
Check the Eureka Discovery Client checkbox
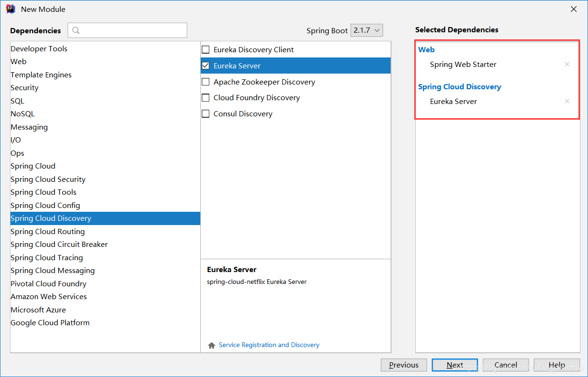[205, 49]
